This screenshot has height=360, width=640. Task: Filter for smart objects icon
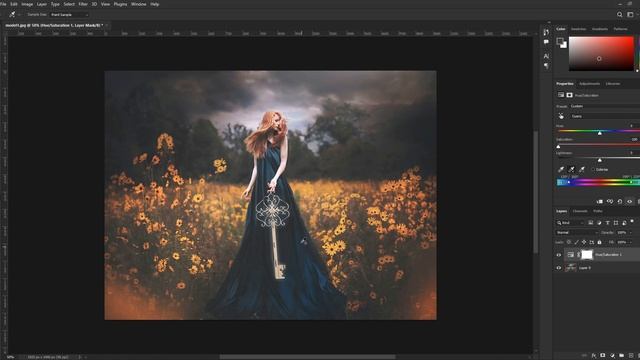(624, 223)
